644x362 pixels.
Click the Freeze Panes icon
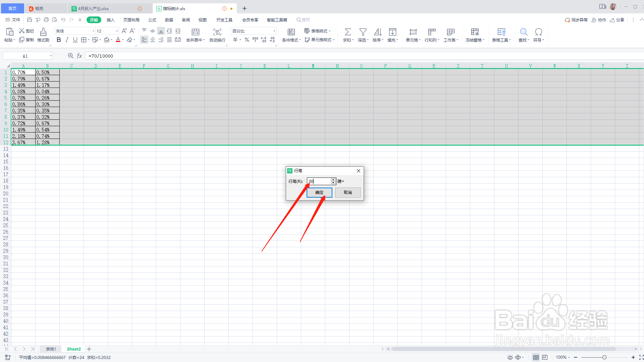point(475,32)
